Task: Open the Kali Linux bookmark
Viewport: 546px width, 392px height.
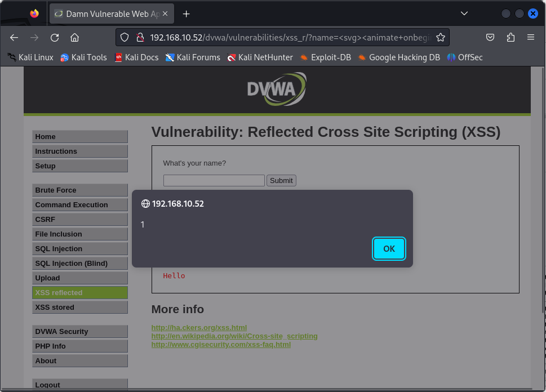Action: 30,57
